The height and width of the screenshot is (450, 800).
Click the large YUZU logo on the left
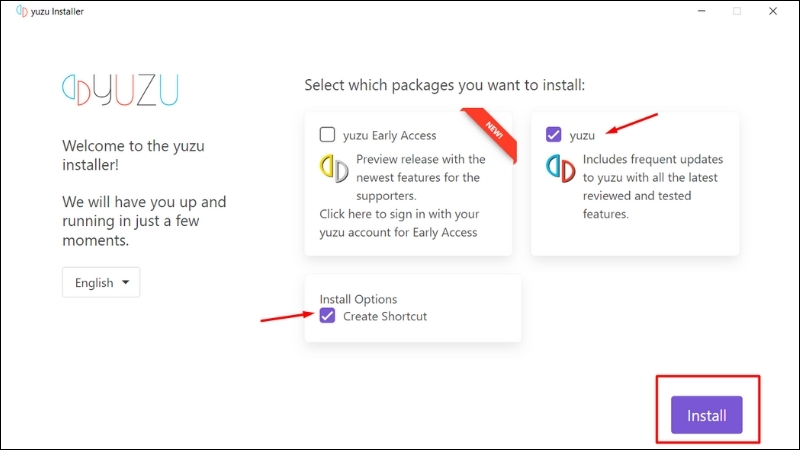click(x=120, y=90)
